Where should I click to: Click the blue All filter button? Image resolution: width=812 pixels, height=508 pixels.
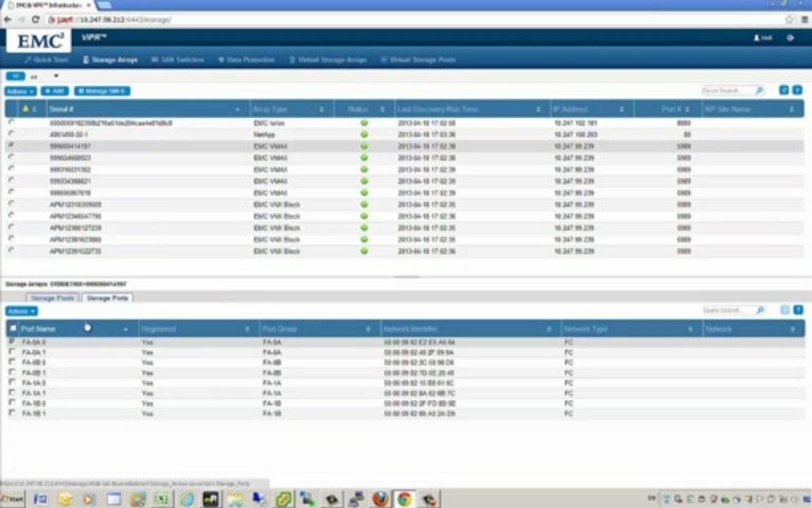[16, 76]
